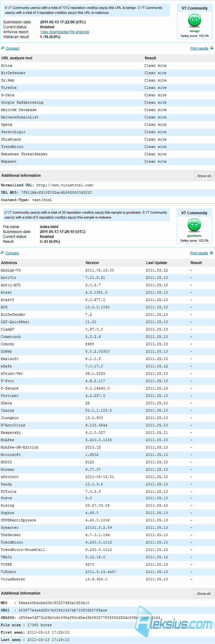Switch URL results to Compact view
Viewport: 215px width, 644px height.
click(13, 49)
